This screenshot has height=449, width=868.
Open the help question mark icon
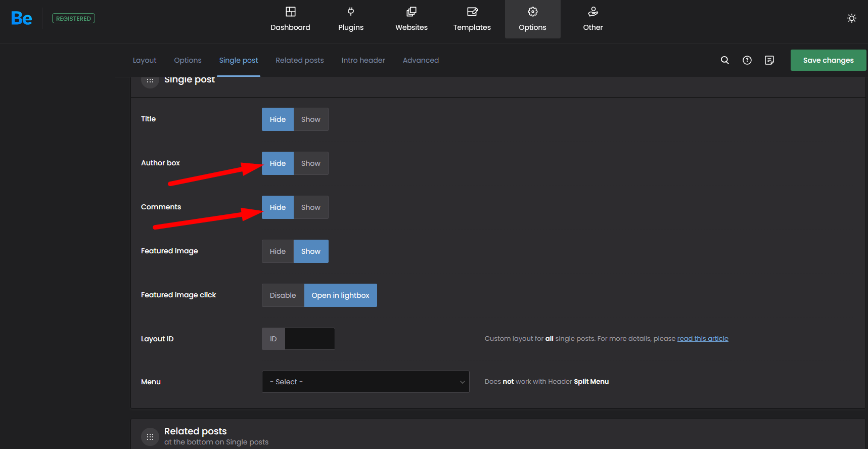click(747, 60)
